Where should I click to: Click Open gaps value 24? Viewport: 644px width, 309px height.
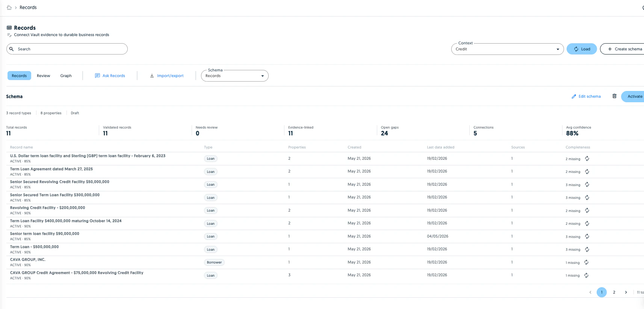coord(384,133)
